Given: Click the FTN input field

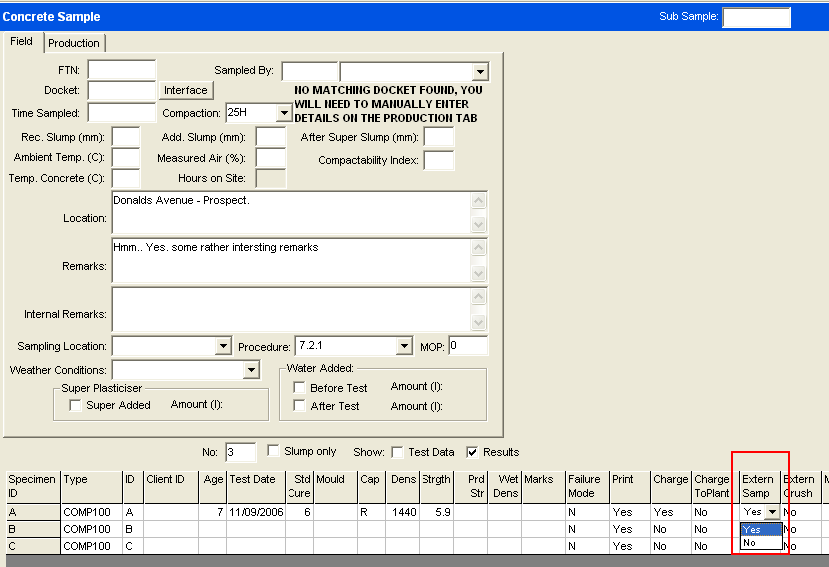Looking at the screenshot, I should coord(122,70).
